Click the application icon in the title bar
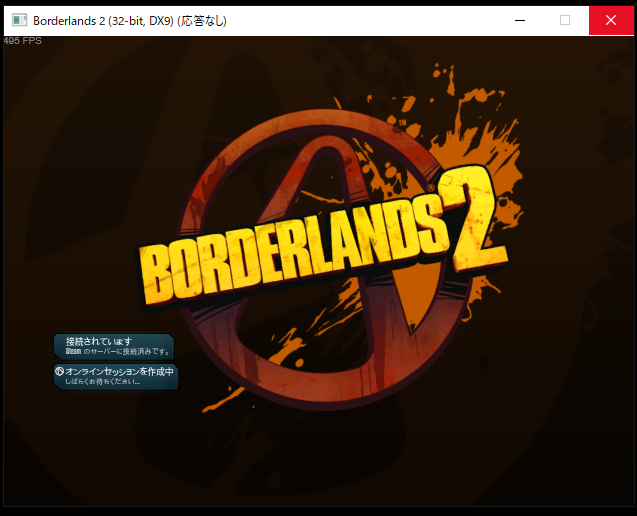 (x=19, y=20)
